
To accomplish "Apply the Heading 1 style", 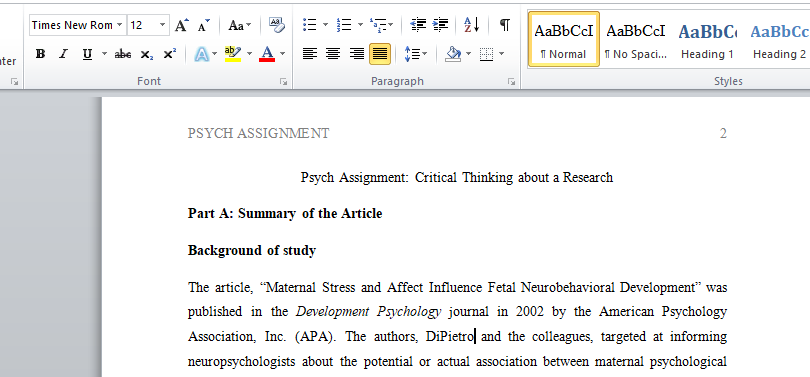I will [707, 39].
